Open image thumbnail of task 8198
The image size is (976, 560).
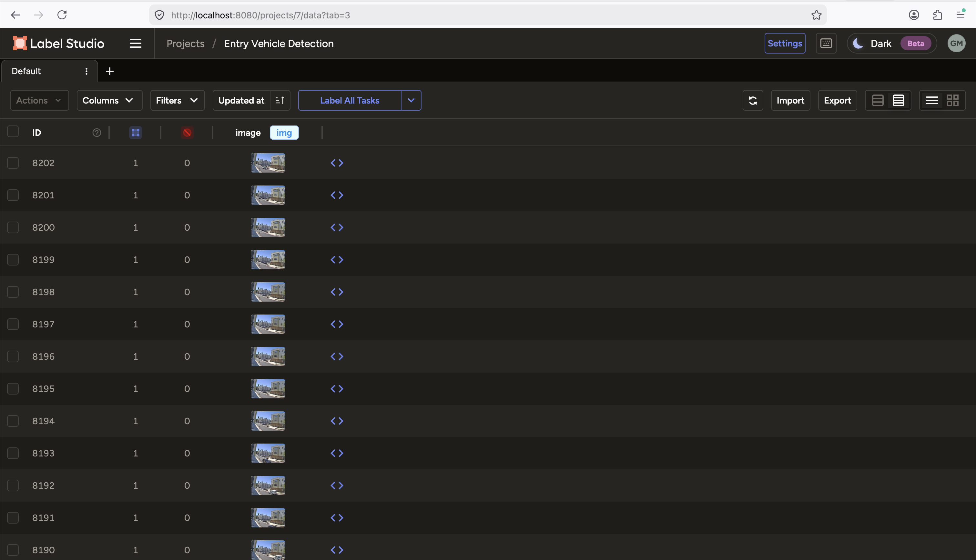pyautogui.click(x=268, y=292)
